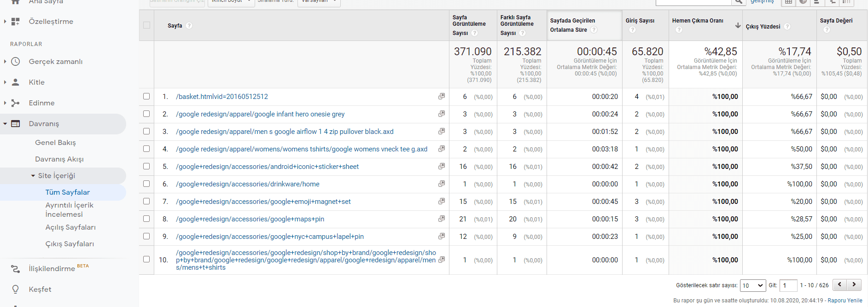
Task: Click the İlişkilendirme icon in sidebar
Action: [16, 269]
